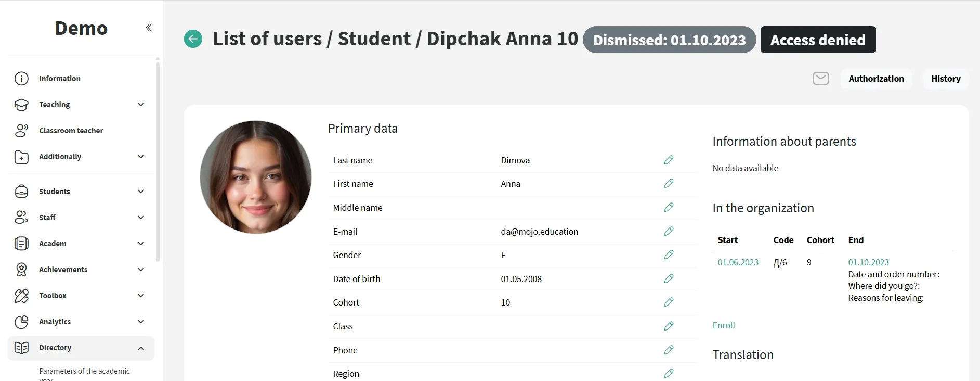This screenshot has width=980, height=381.
Task: Open the Information menu item
Action: pos(60,79)
